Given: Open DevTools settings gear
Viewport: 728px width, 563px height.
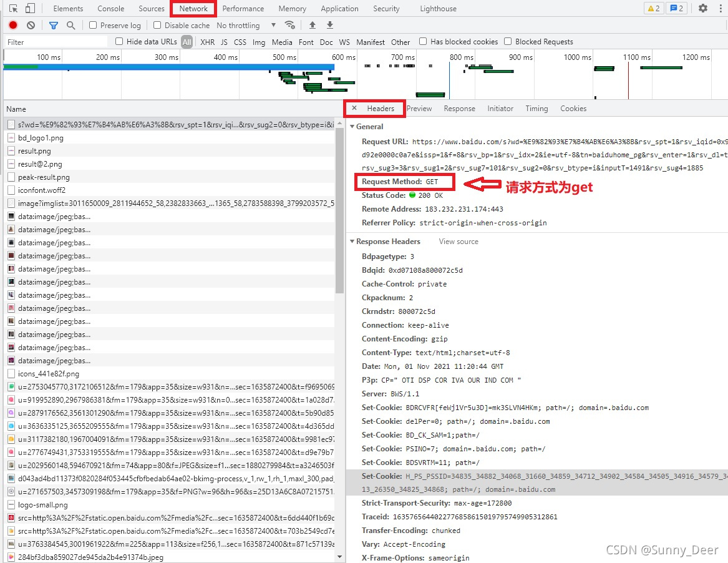Looking at the screenshot, I should coord(703,8).
